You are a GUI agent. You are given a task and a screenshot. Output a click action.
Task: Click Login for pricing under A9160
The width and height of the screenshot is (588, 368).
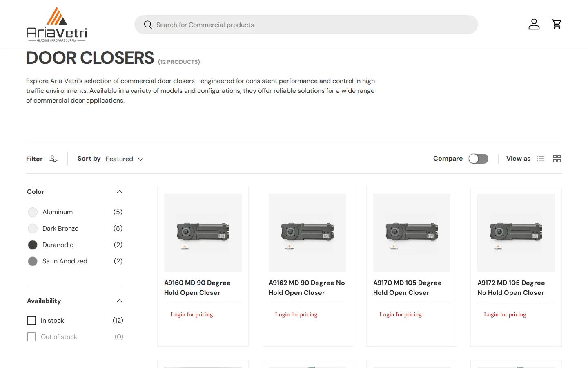192,314
